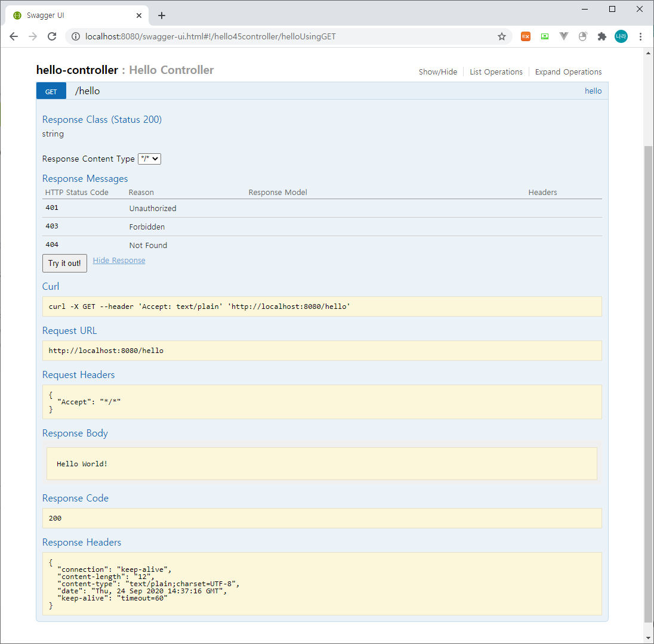Click the page vertical scrollbar thumb
This screenshot has height=644, width=654.
648,383
